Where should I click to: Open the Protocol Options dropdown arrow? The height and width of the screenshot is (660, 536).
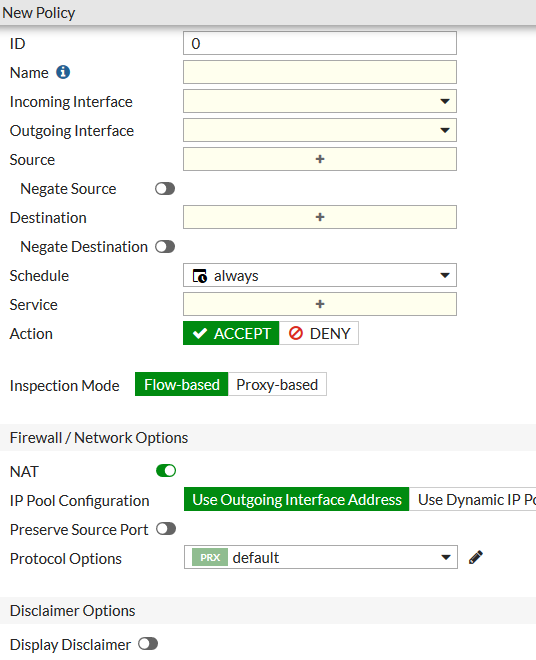point(445,558)
